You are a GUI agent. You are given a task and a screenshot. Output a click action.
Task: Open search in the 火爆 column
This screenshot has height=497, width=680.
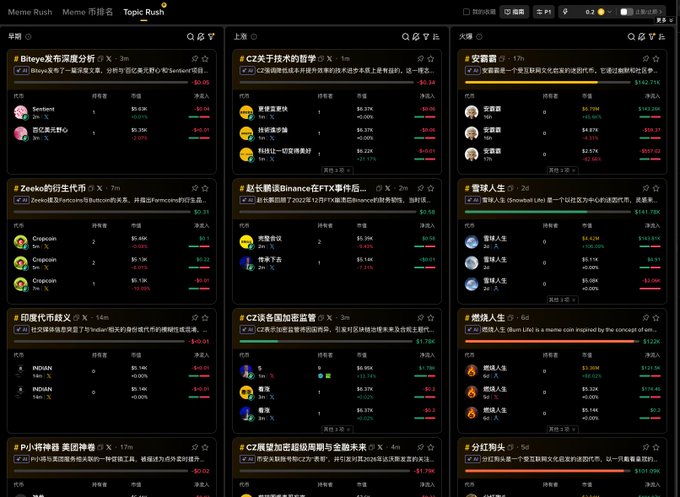point(631,37)
